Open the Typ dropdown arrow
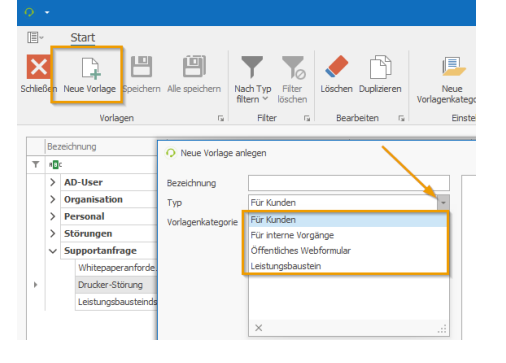 [x=443, y=202]
